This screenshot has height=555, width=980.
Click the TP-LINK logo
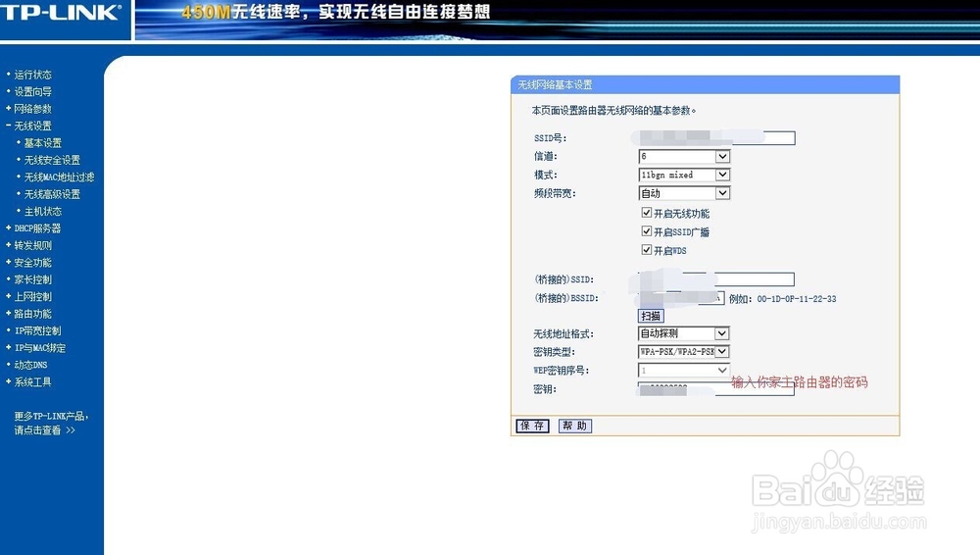click(61, 12)
